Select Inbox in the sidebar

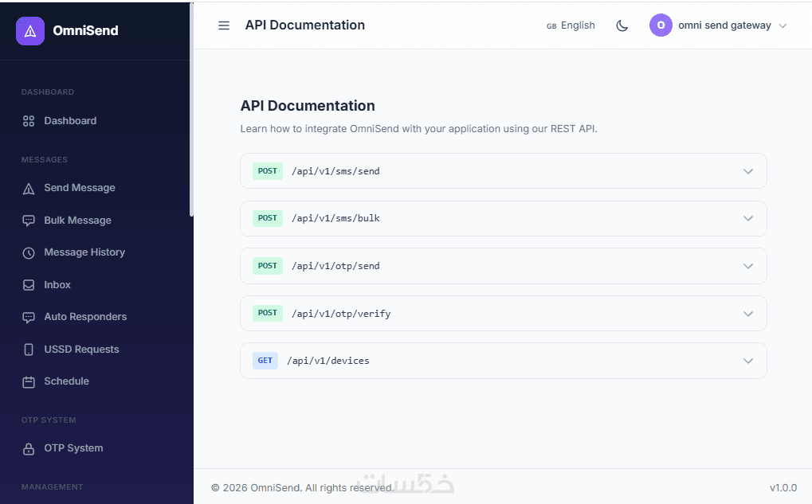57,284
